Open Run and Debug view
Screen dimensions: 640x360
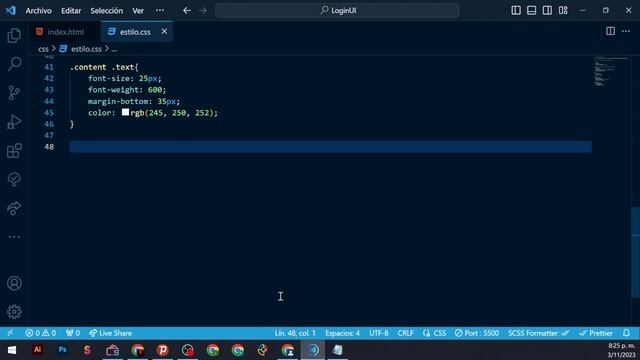click(14, 122)
